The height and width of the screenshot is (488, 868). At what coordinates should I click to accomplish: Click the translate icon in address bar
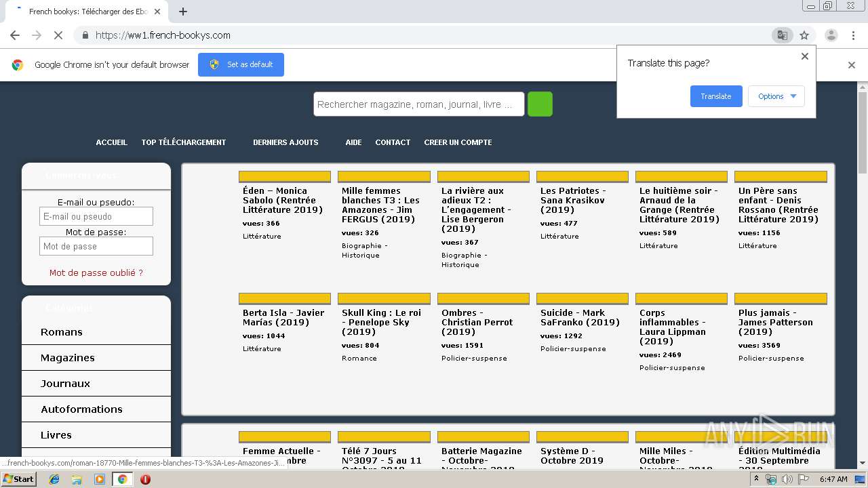[x=782, y=35]
